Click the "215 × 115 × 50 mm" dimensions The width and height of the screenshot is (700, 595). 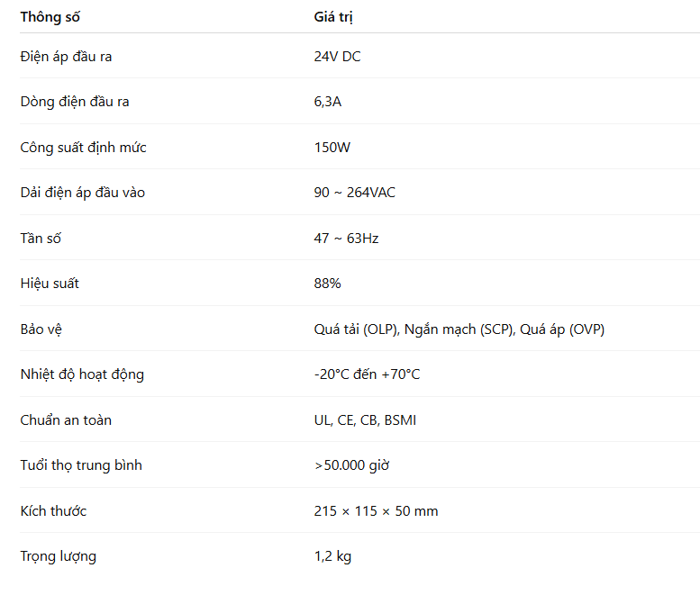376,511
